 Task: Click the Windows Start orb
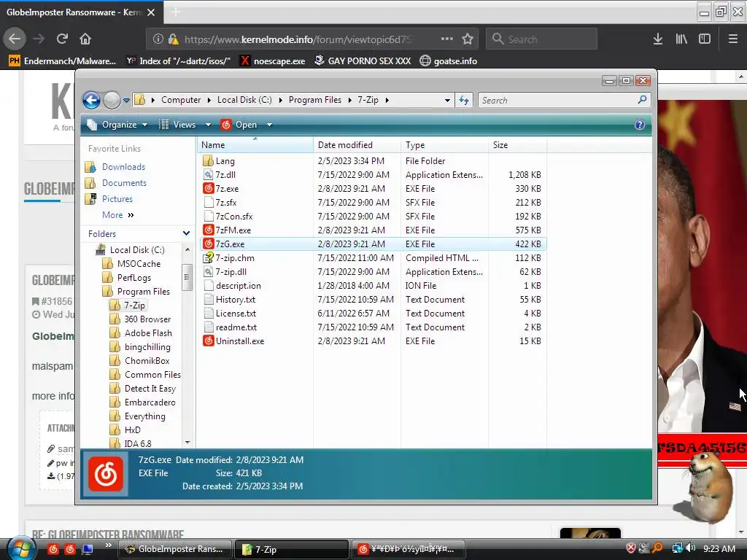(x=20, y=548)
